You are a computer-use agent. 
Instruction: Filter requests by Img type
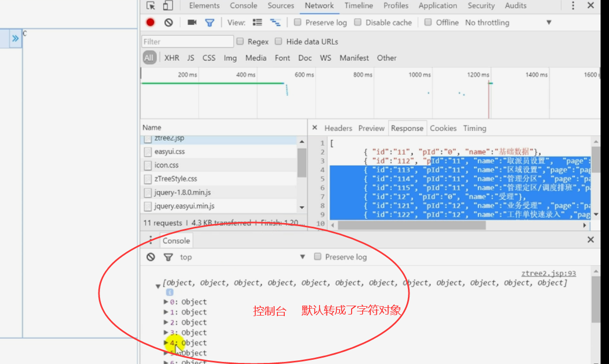231,58
